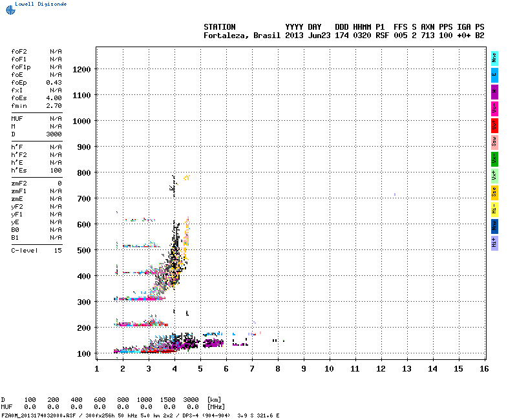The image size is (517, 420).
Task: Choose the pink SSW legend swatch
Action: 494,142
